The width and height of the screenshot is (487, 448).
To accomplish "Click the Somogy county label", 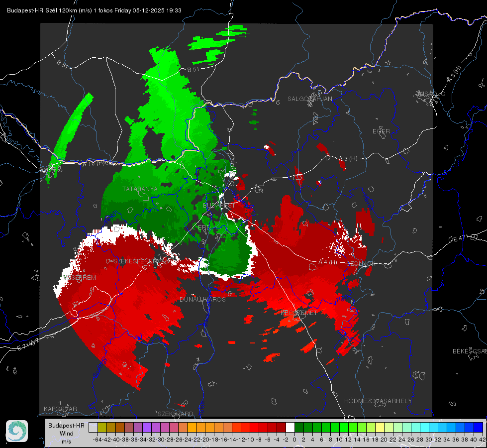I will pyautogui.click(x=100, y=367).
